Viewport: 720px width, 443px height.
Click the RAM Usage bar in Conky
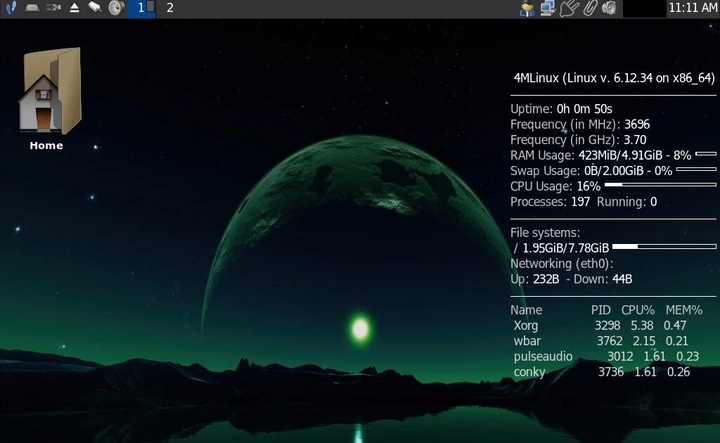tap(706, 155)
